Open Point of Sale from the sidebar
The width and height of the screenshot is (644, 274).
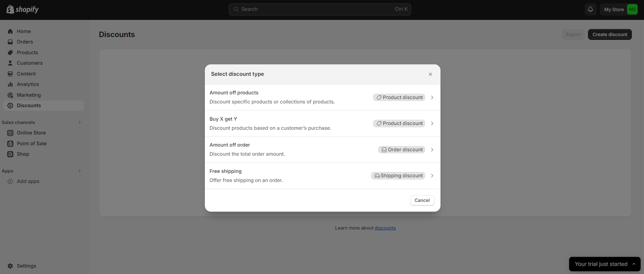pyautogui.click(x=10, y=143)
